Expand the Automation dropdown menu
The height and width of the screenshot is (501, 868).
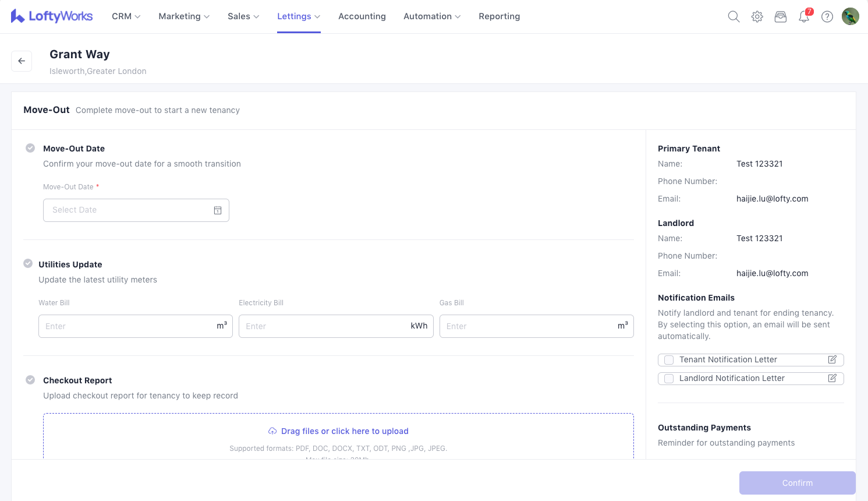(431, 16)
